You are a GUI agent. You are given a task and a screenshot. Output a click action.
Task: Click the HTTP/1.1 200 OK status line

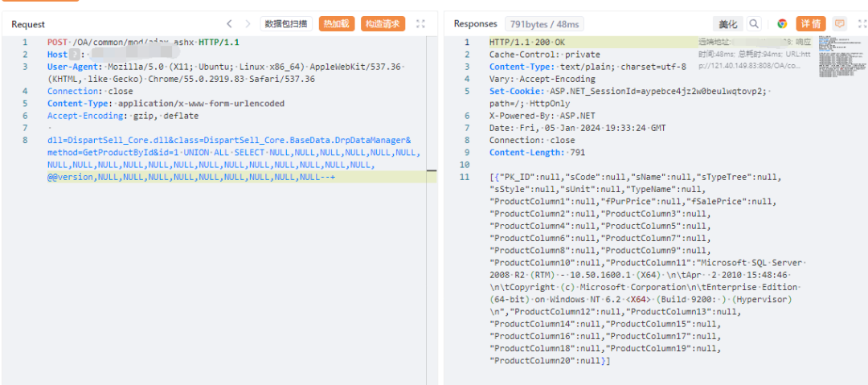pos(527,42)
